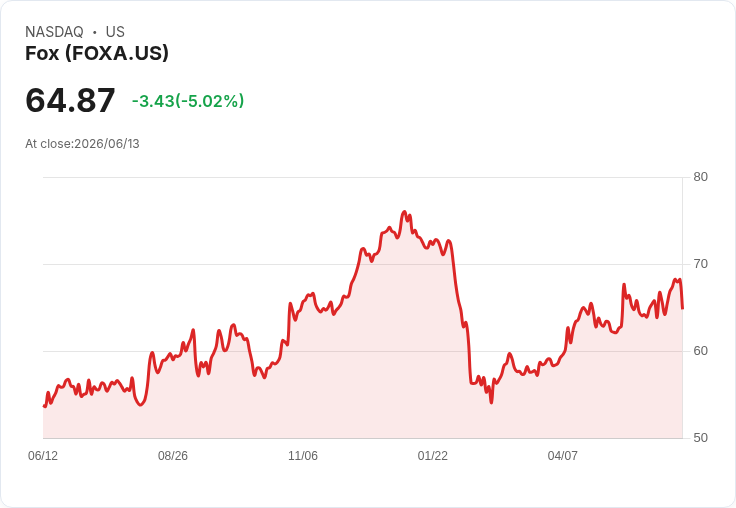Click the US market label
Screen dimensions: 736x508
pos(115,32)
